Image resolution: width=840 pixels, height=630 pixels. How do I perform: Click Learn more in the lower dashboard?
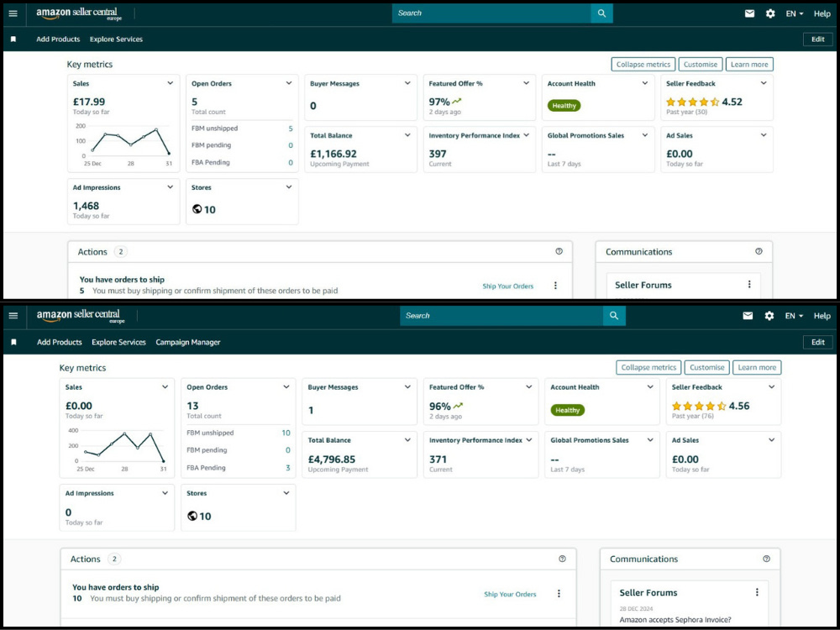pos(757,368)
